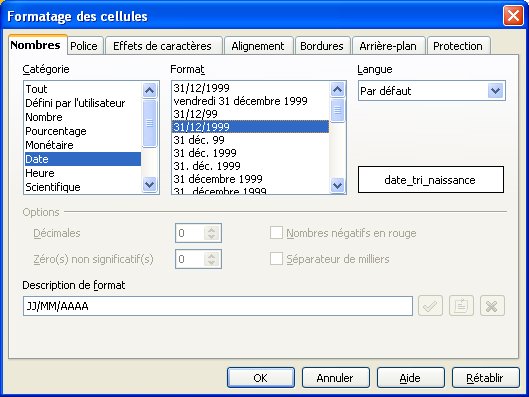Switch to the Protection tab
The height and width of the screenshot is (397, 529).
(x=458, y=46)
